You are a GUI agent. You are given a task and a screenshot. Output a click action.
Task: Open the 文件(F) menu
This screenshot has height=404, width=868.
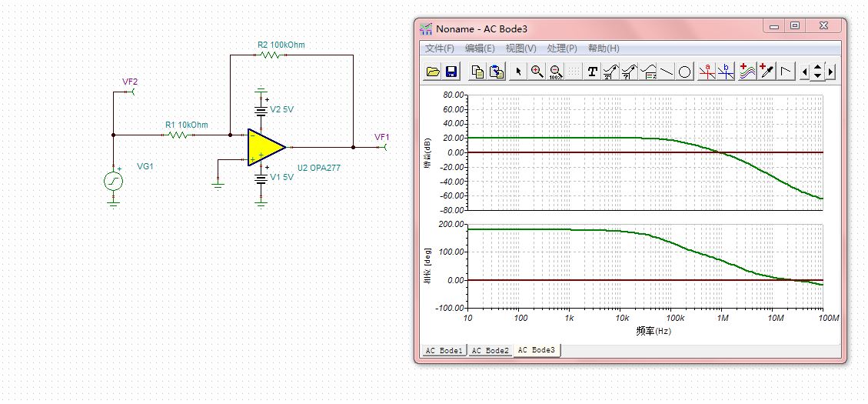[x=440, y=48]
